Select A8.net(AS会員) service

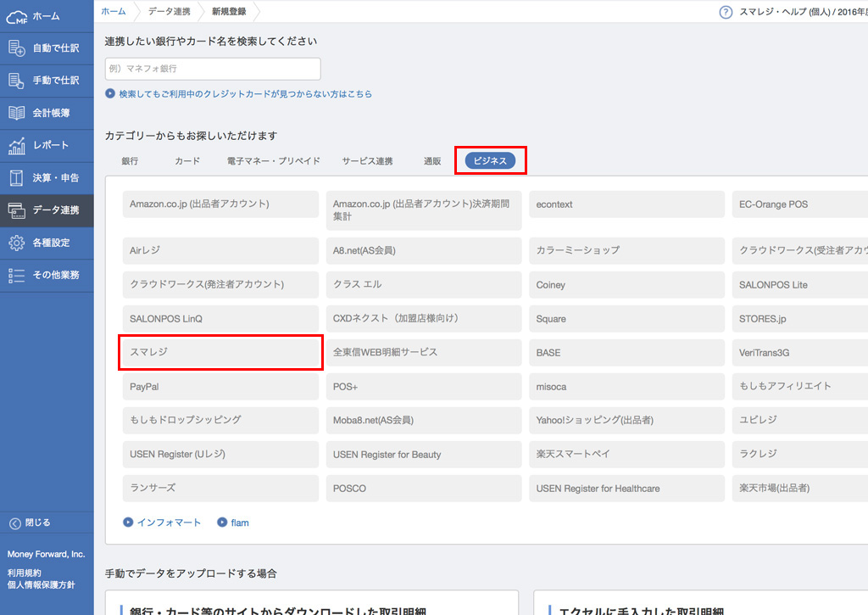click(424, 251)
